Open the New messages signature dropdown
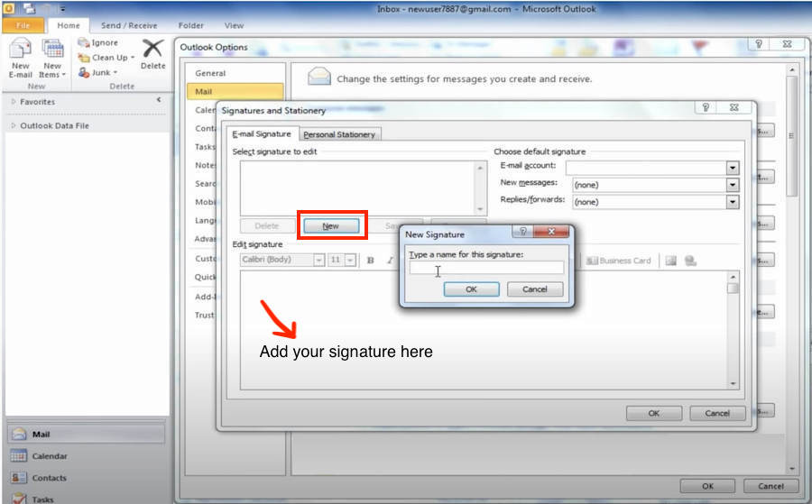 coord(732,185)
